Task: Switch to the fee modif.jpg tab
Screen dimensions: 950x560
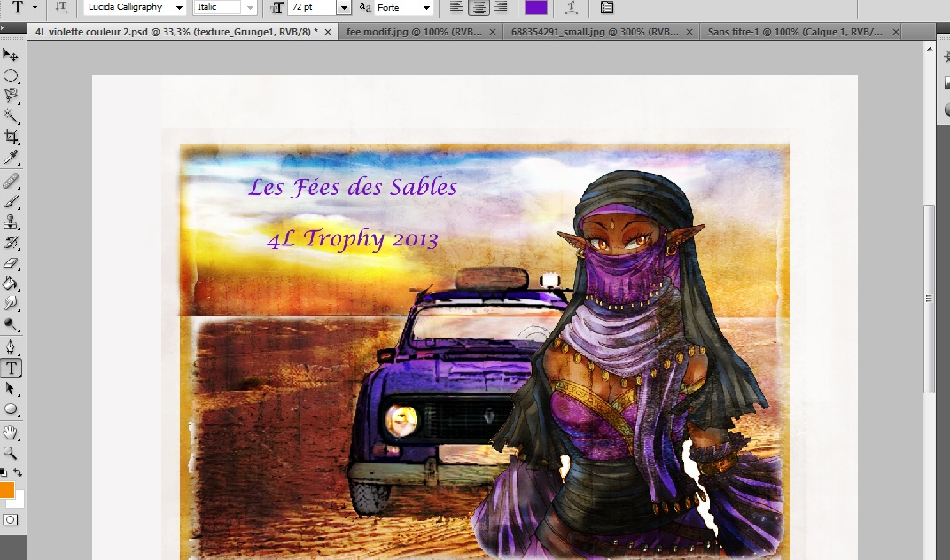Action: pyautogui.click(x=415, y=32)
